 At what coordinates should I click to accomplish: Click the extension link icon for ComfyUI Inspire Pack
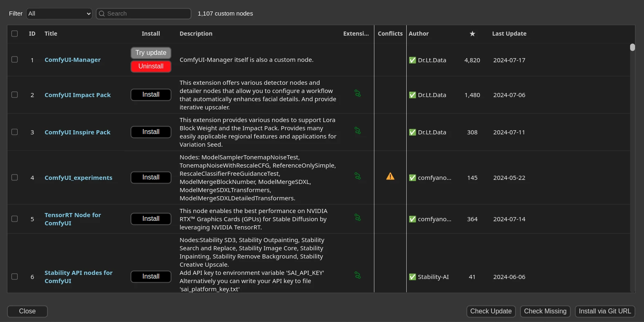358,131
